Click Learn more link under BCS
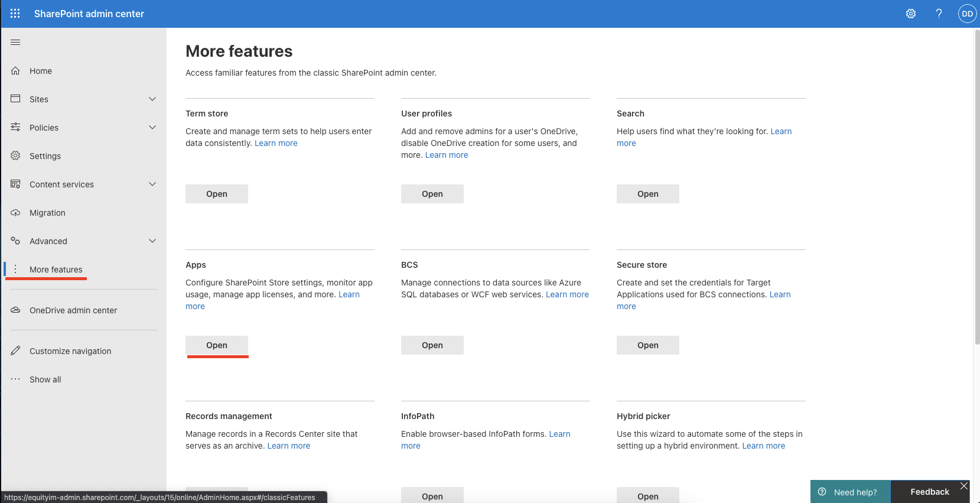980x503 pixels. 567,294
